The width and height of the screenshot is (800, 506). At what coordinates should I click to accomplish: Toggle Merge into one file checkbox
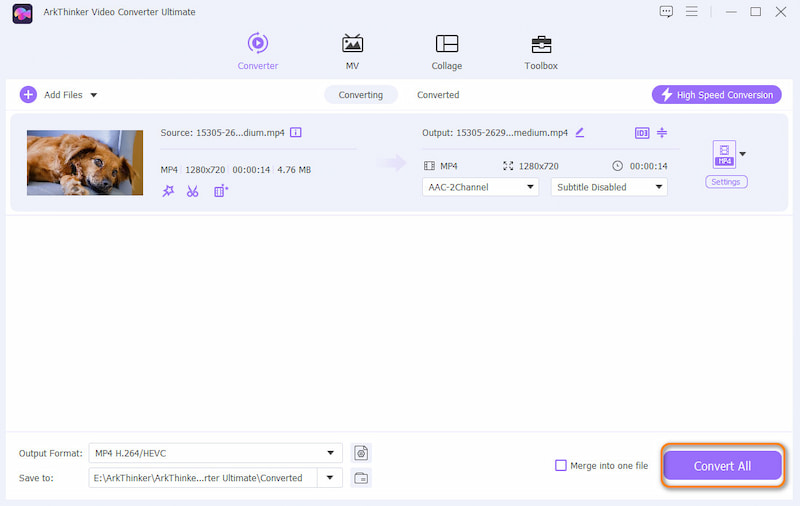(561, 466)
